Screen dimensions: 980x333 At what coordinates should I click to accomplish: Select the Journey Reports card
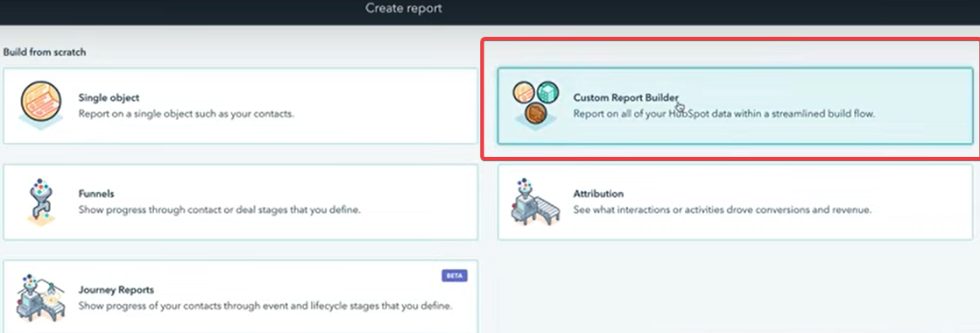241,297
